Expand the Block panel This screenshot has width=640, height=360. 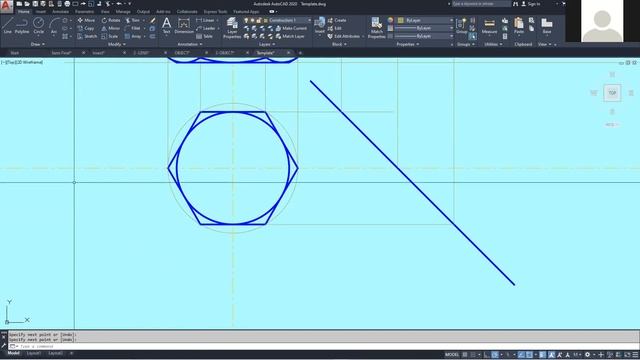[339, 44]
